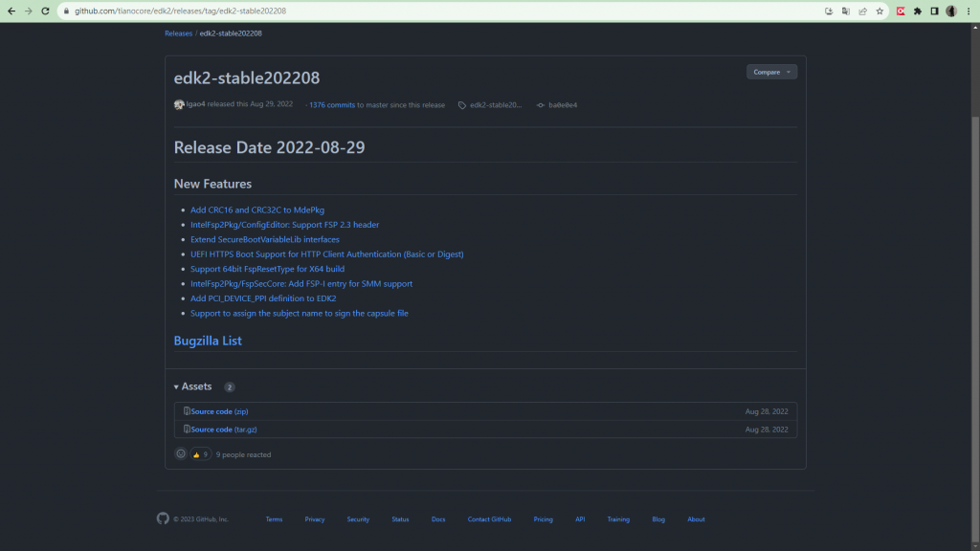Click the share page icon
The image size is (980, 551).
862,11
